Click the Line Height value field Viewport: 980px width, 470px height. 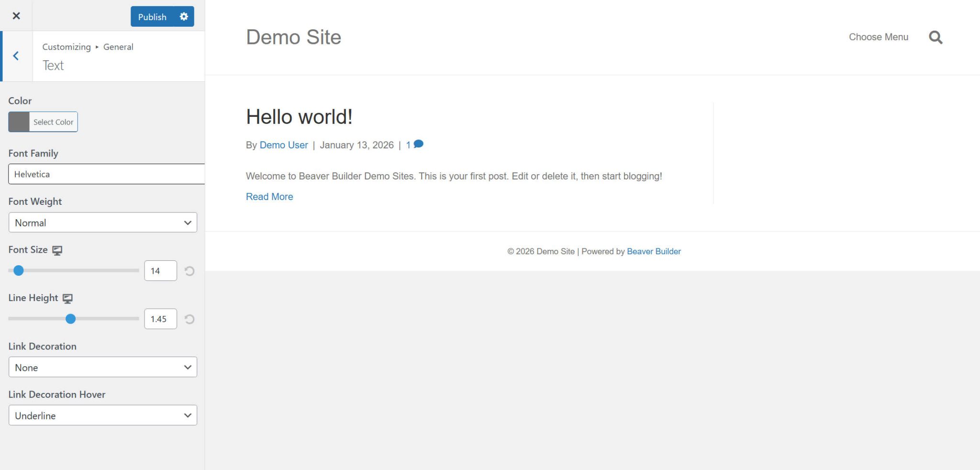coord(160,319)
